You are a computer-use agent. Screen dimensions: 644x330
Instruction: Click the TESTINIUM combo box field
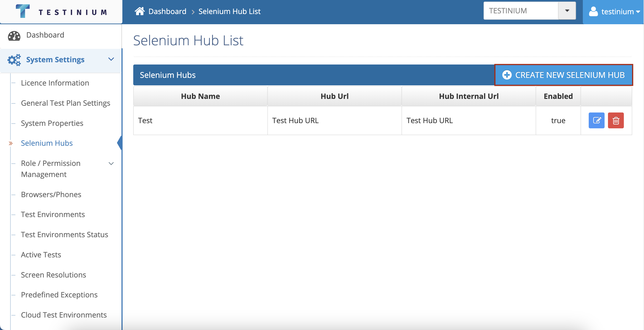tap(521, 11)
